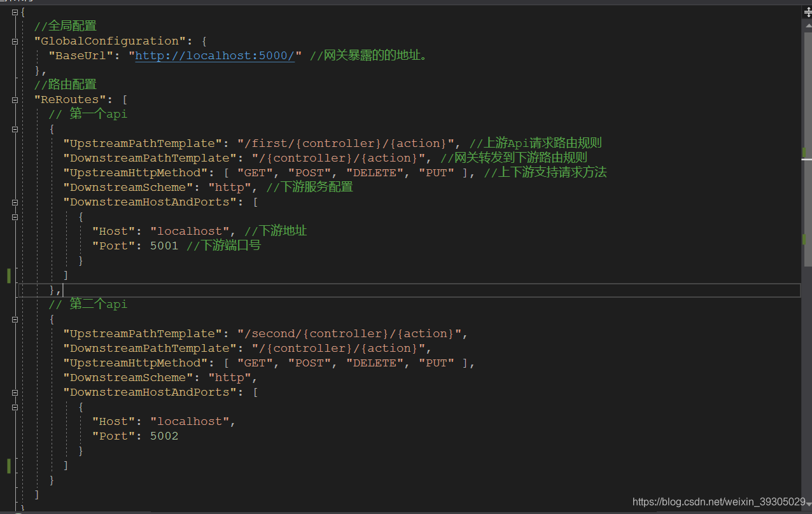Click the //下游地址 comment
812x514 pixels.
pos(276,231)
